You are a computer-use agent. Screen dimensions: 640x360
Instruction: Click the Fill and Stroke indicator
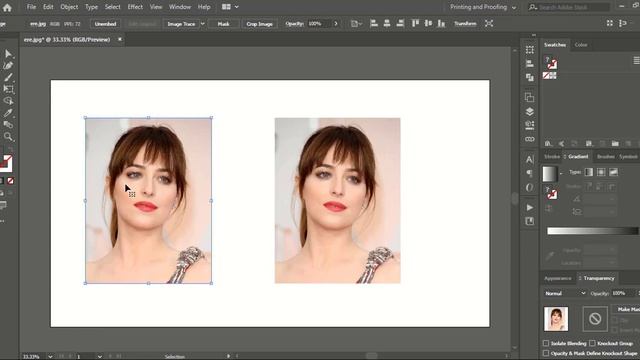(6, 162)
